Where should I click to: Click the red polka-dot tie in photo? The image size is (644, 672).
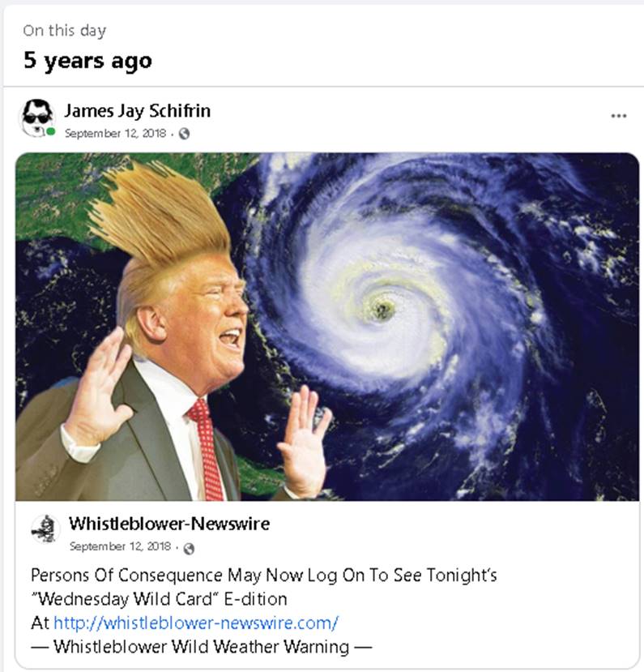click(x=207, y=448)
